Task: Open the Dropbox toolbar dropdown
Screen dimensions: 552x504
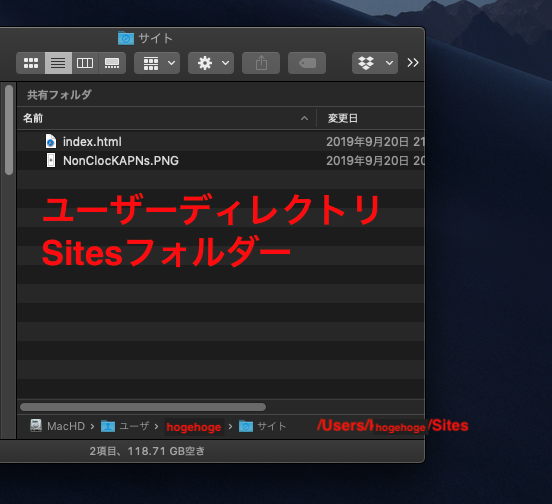Action: pos(375,63)
